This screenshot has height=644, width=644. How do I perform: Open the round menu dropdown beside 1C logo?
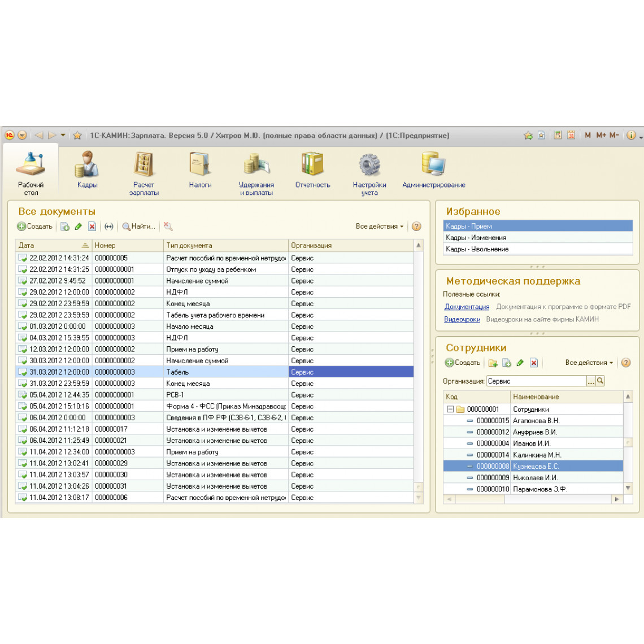22,135
